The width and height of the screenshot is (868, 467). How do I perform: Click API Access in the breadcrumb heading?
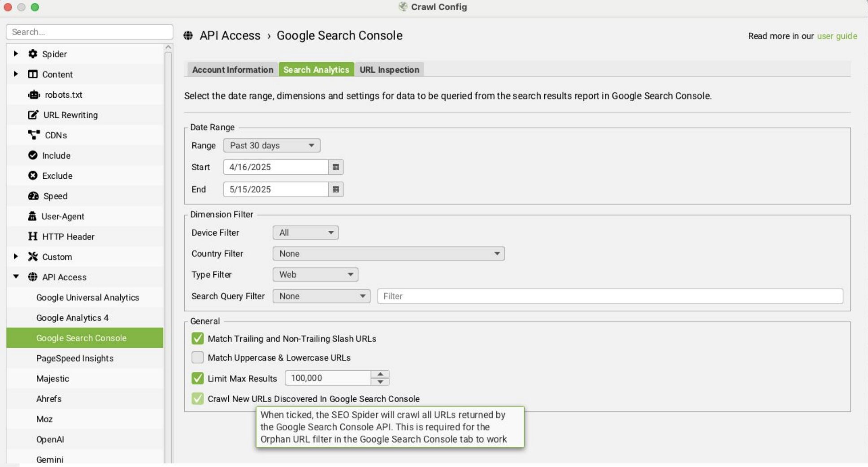coord(230,35)
